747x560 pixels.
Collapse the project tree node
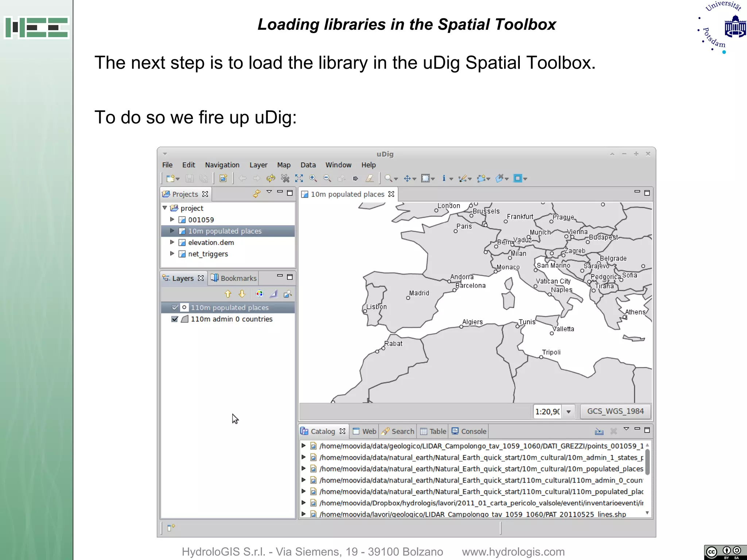point(165,208)
